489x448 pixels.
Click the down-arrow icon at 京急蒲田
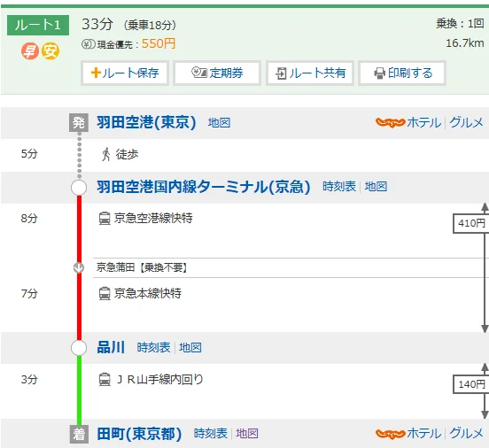[79, 267]
